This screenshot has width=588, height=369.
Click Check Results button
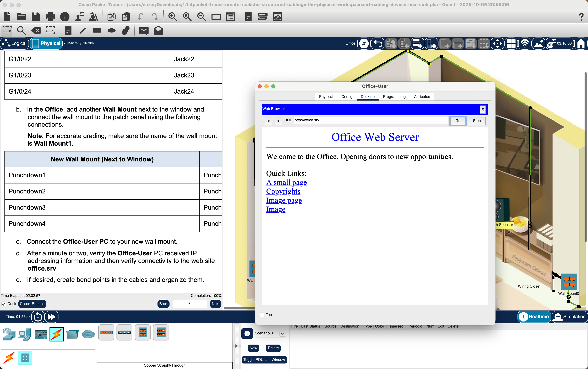32,304
